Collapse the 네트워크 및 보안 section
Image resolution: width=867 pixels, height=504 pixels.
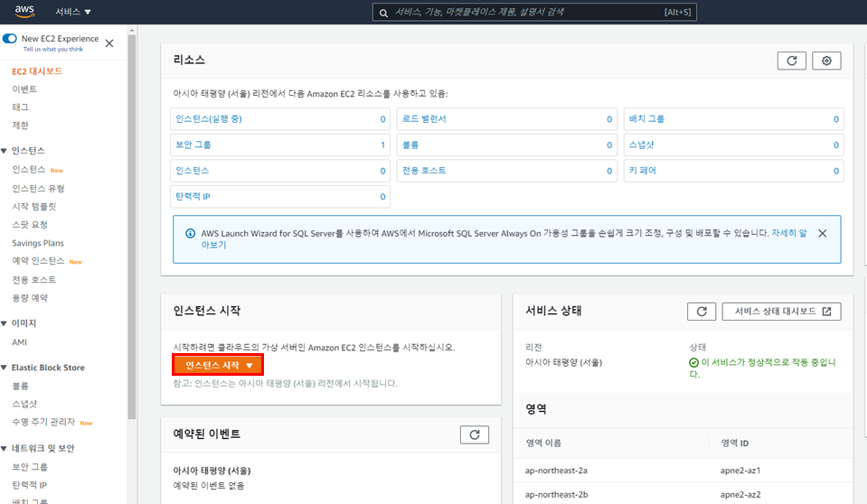4,449
